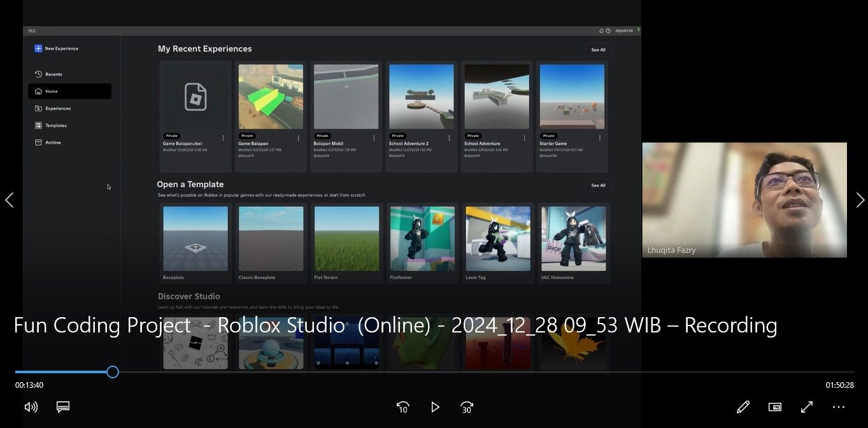Screen dimensions: 868x428
Task: Enter full screen with the arrows icon
Action: pos(807,407)
